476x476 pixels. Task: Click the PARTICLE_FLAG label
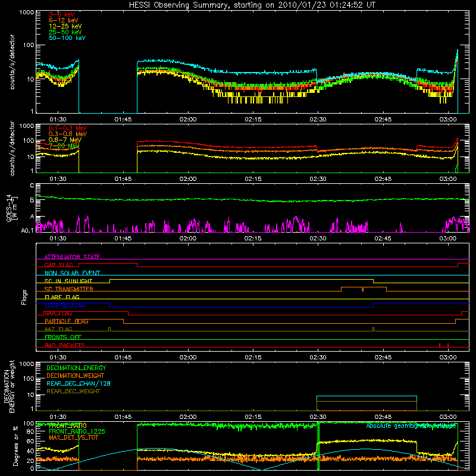(67, 321)
